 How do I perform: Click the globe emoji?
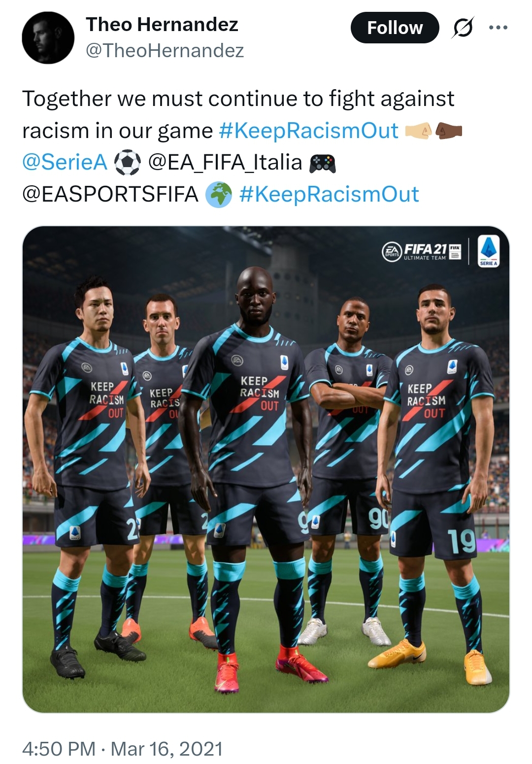click(x=218, y=195)
